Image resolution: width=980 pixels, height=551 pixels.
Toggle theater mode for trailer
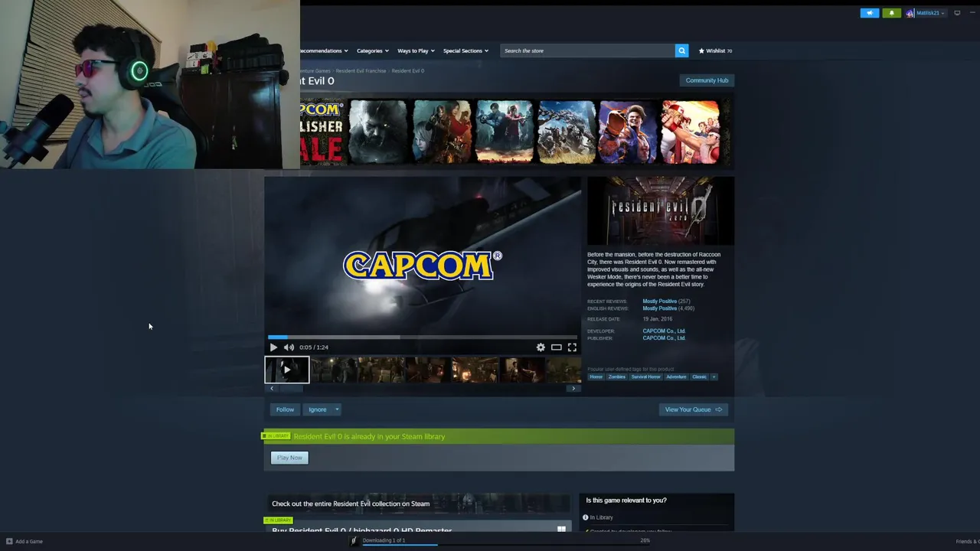pos(557,347)
